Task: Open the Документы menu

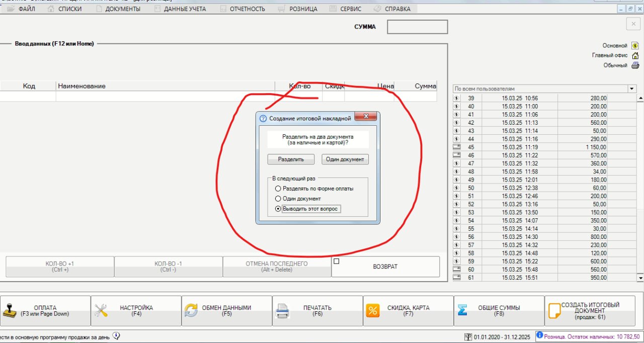Action: (x=122, y=9)
